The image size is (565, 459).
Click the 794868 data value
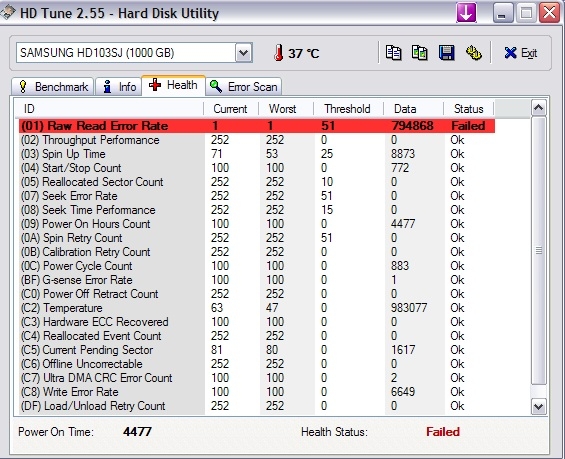(x=413, y=126)
